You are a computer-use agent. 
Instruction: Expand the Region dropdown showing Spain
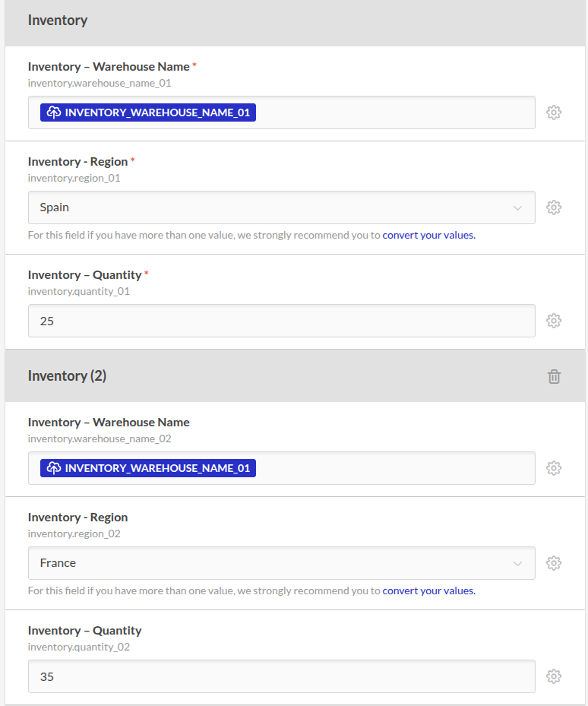pyautogui.click(x=281, y=207)
